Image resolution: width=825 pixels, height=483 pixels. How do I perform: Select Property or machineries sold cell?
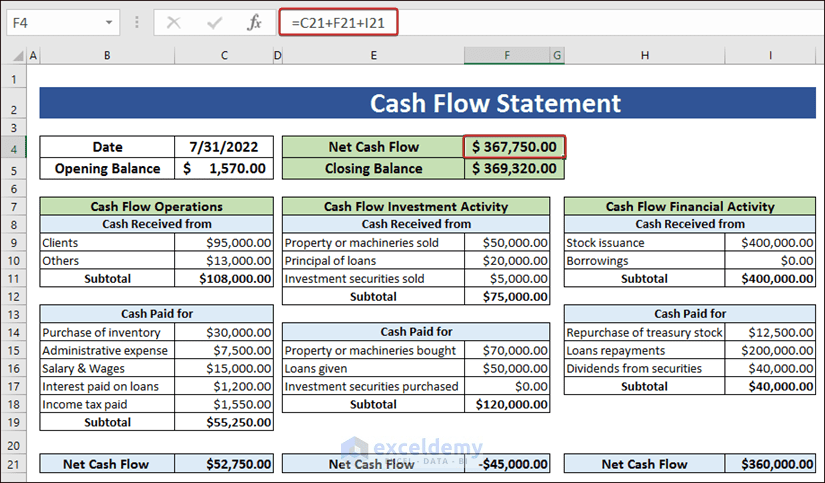tap(374, 243)
